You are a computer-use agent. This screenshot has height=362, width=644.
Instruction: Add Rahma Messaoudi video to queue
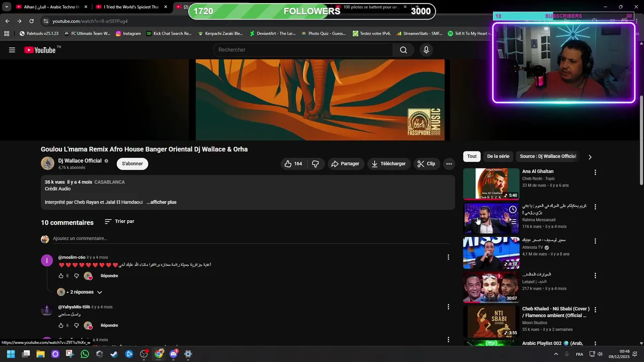[x=513, y=222]
